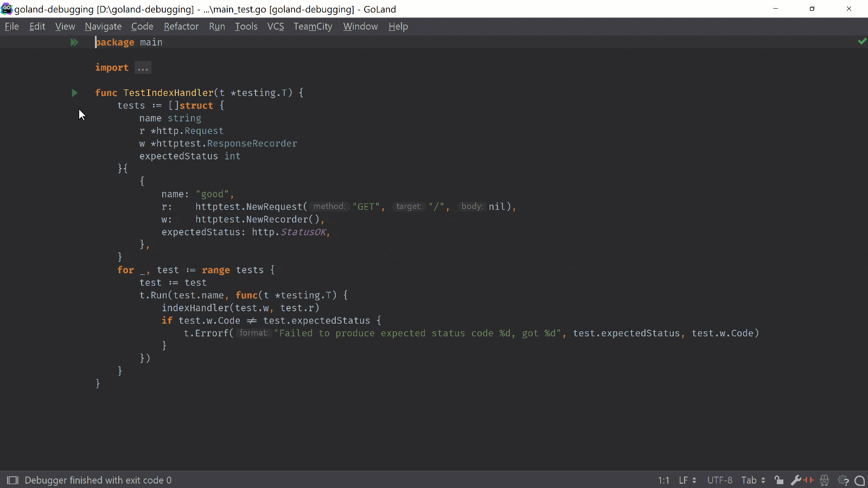
Task: Click the 'format:' parameter hint
Action: [x=254, y=333]
